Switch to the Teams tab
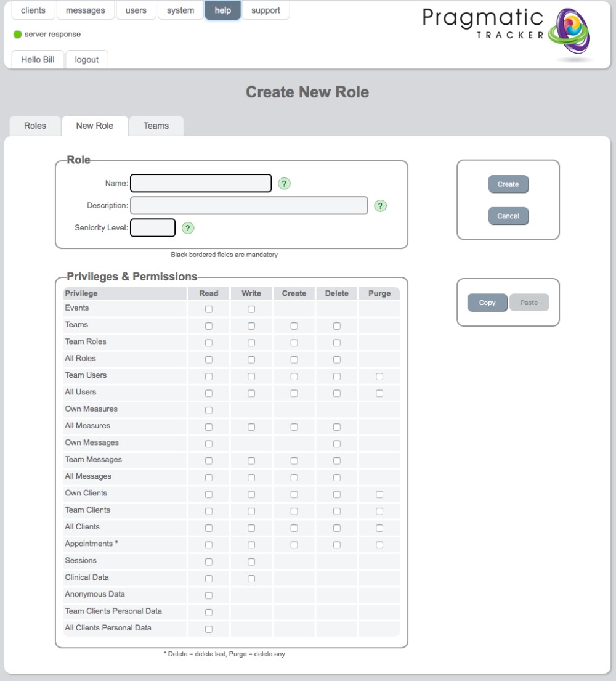The image size is (616, 681). coord(156,126)
